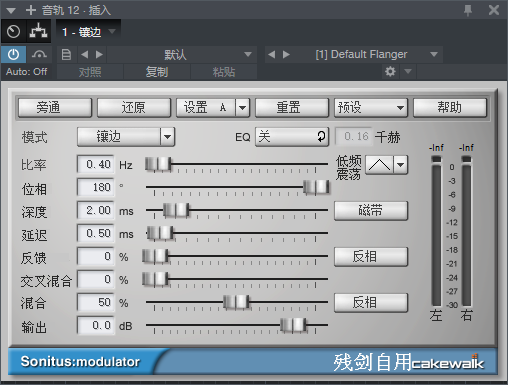The width and height of the screenshot is (508, 385).
Task: Click the 位相 value field 180
Action: [x=96, y=187]
